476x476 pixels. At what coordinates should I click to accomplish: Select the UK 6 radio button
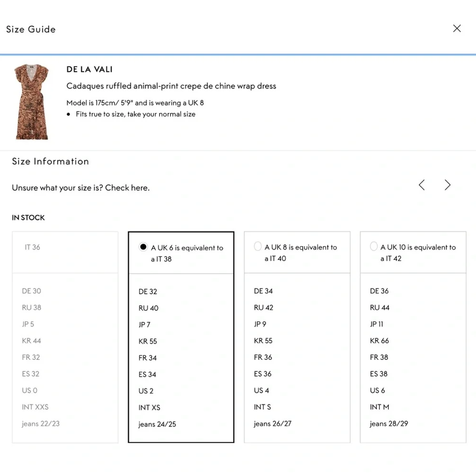[143, 247]
